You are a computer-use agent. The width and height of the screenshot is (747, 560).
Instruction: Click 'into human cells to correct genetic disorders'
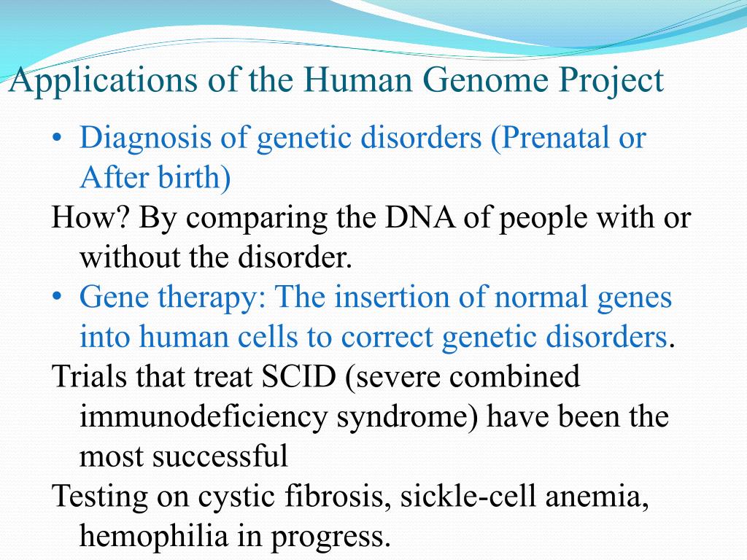[373, 337]
